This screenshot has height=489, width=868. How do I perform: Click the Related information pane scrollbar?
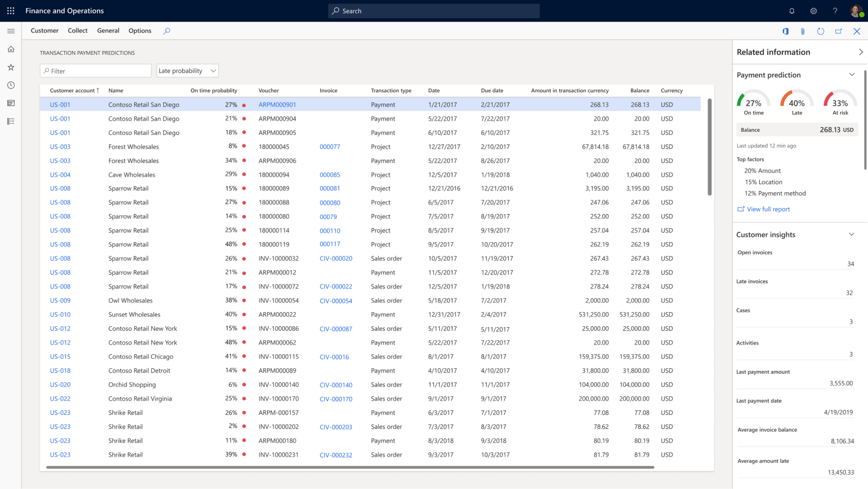coord(865,120)
